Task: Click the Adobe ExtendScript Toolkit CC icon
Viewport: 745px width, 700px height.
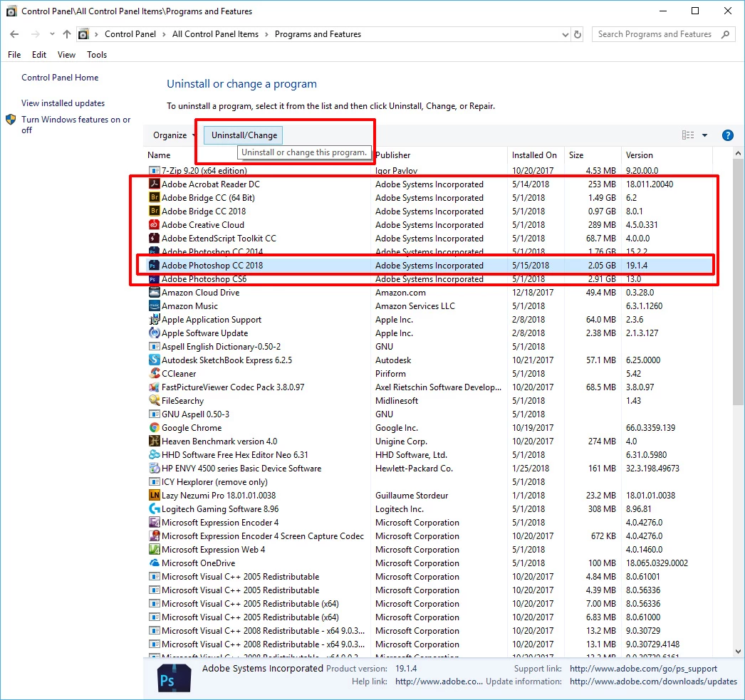Action: click(154, 238)
